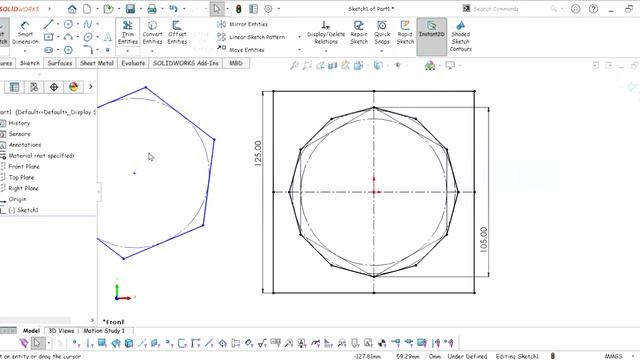Switch to the Evaluate tab
The width and height of the screenshot is (640, 360).
coord(133,63)
